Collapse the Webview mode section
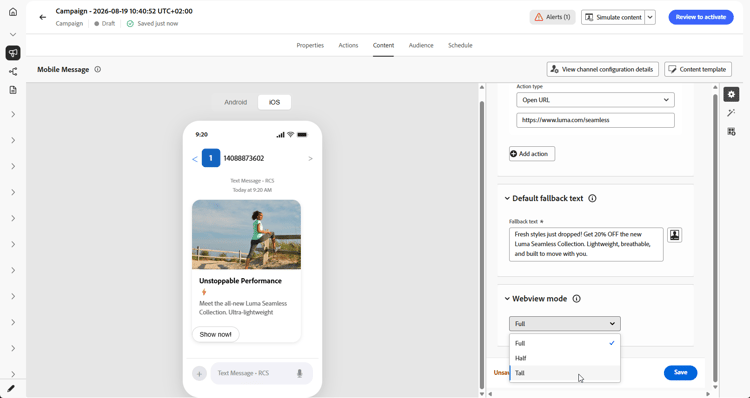The width and height of the screenshot is (750, 398). pos(507,298)
